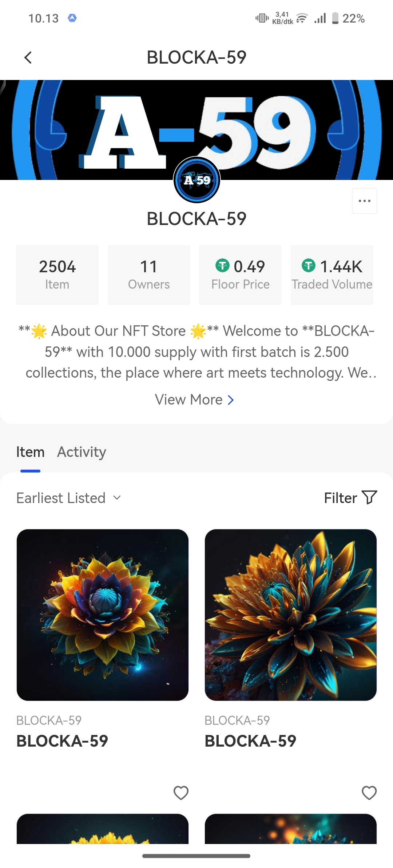
Task: Expand description with View More
Action: (x=194, y=400)
